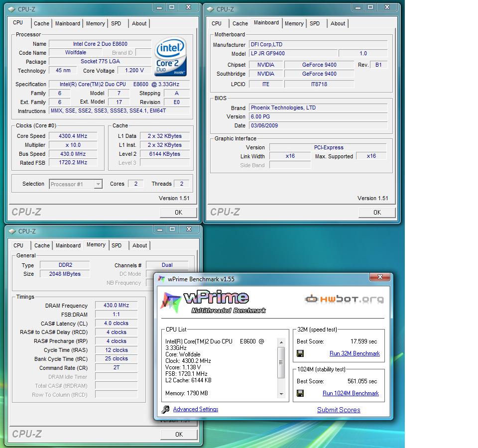
Task: Click the magnifier icon next to Advanced Settings
Action: pos(165,409)
